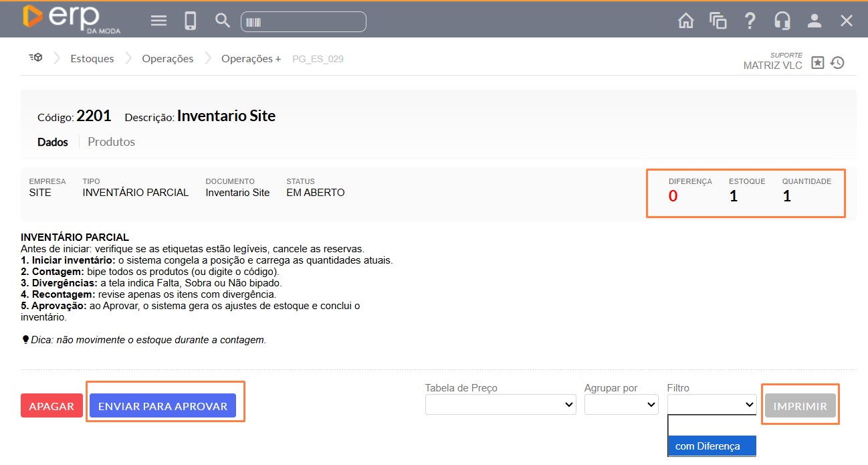Open the user profile icon
This screenshot has height=465, width=868.
point(814,21)
